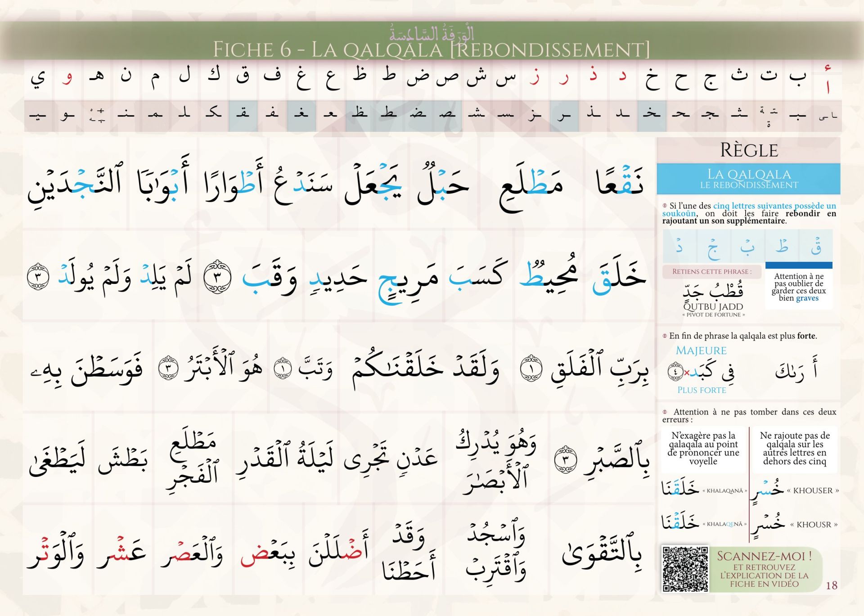Click the warning 'Ne rajoute pas de qalqala'

coord(795,448)
